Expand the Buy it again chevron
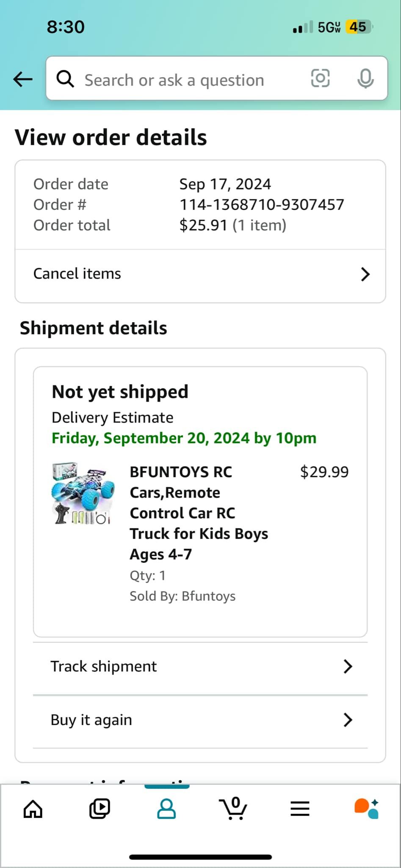The height and width of the screenshot is (868, 401). pos(348,720)
